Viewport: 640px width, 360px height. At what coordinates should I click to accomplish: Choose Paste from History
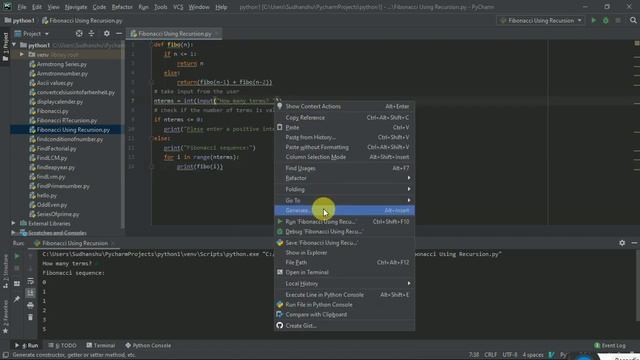click(344, 137)
